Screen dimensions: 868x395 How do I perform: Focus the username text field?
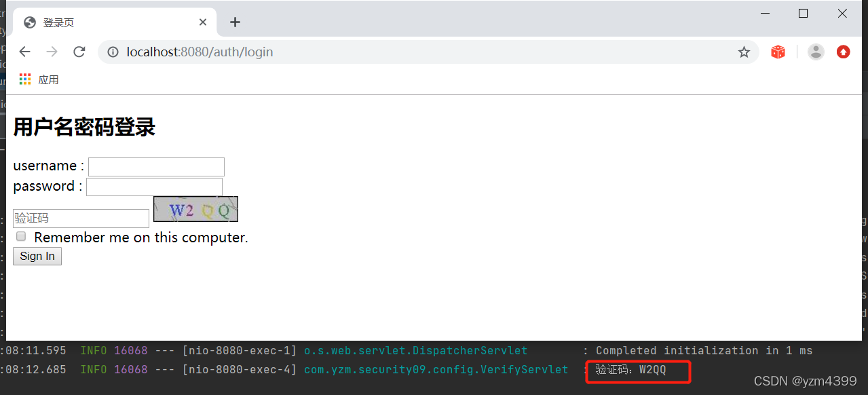[156, 166]
